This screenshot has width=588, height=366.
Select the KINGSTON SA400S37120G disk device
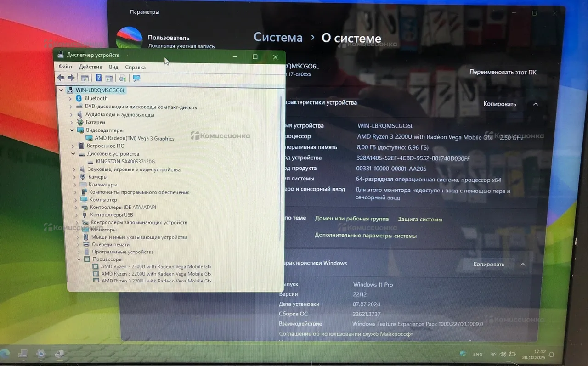[x=125, y=162]
